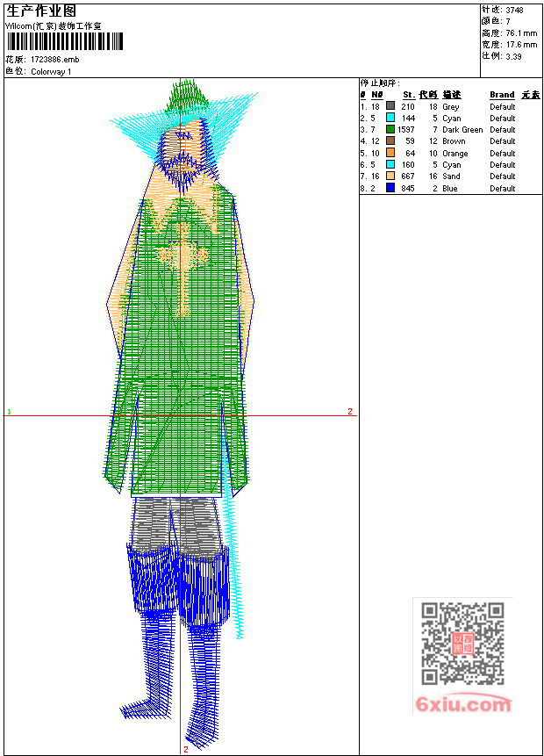Image resolution: width=544 pixels, height=756 pixels.
Task: Click the "Brand" column header
Action: tap(502, 95)
